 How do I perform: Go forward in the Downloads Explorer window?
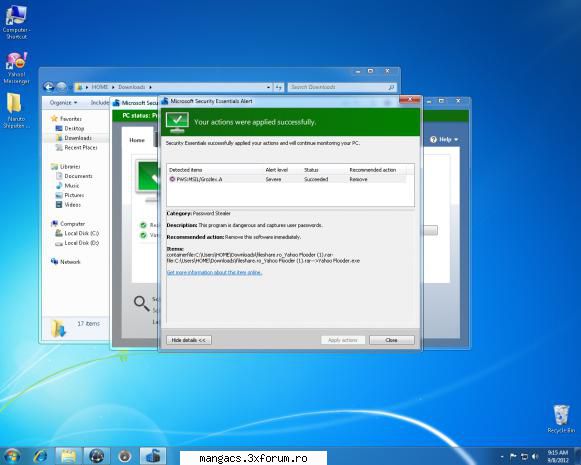(61, 87)
